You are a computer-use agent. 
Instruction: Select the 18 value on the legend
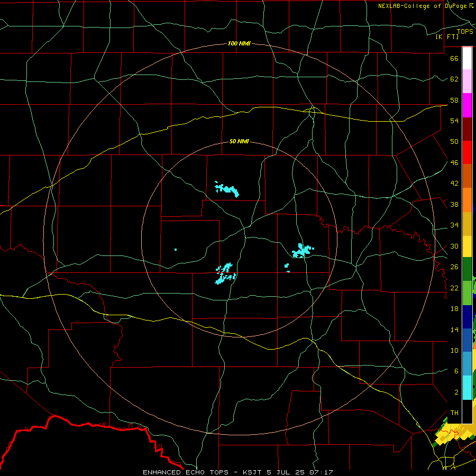pos(454,309)
